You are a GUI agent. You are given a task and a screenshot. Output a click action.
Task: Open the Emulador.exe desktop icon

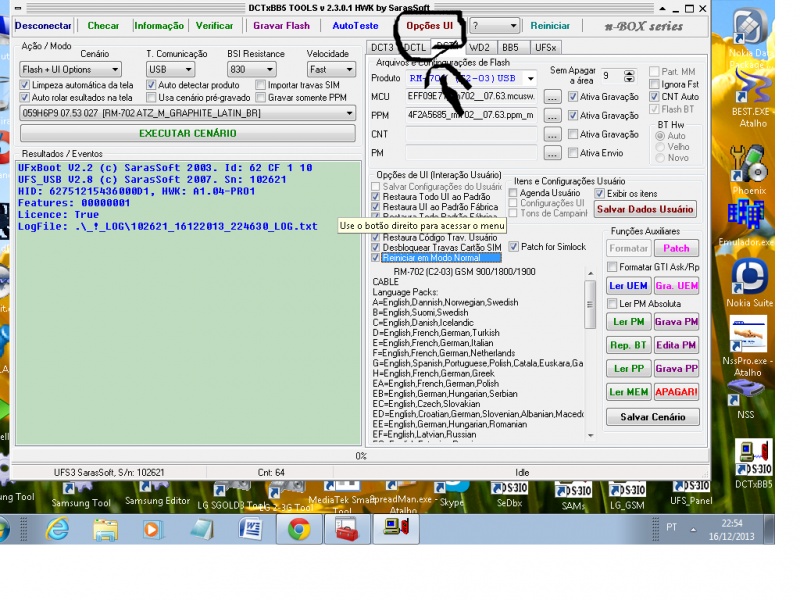click(x=746, y=222)
